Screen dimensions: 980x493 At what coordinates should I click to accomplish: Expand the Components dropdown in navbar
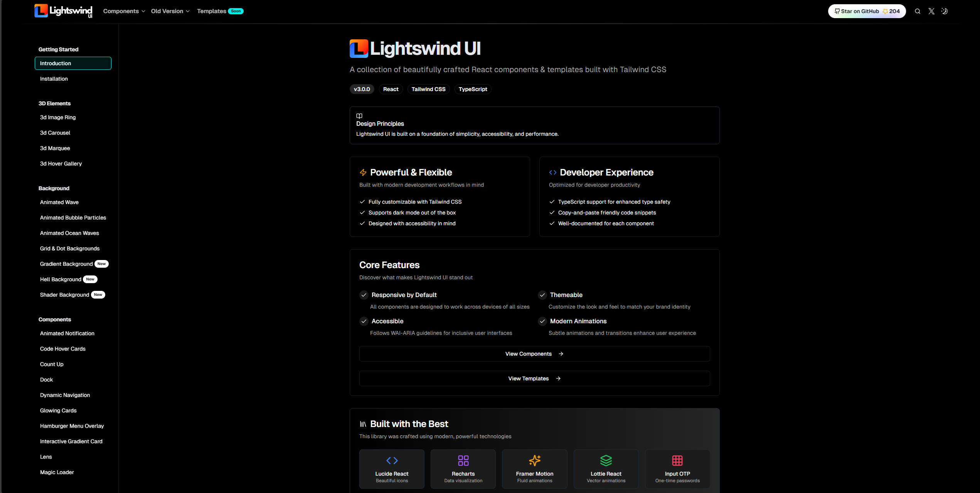click(124, 11)
